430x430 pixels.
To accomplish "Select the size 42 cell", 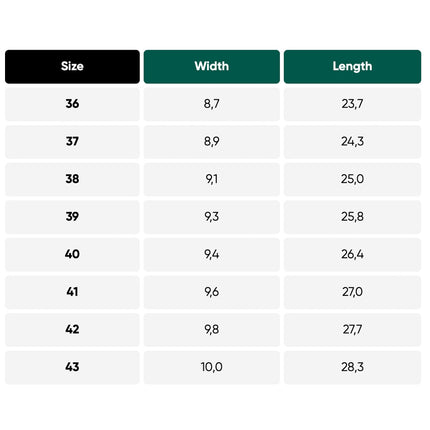I will 72,330.
